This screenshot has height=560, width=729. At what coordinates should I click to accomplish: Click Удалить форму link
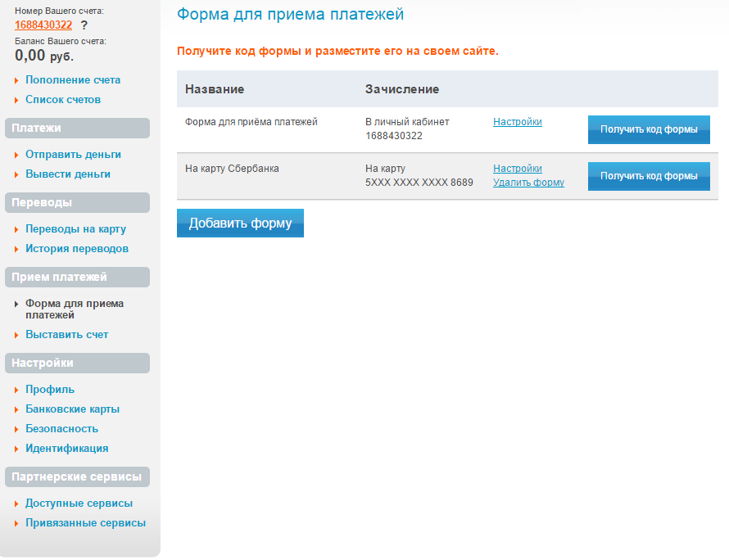(x=528, y=183)
